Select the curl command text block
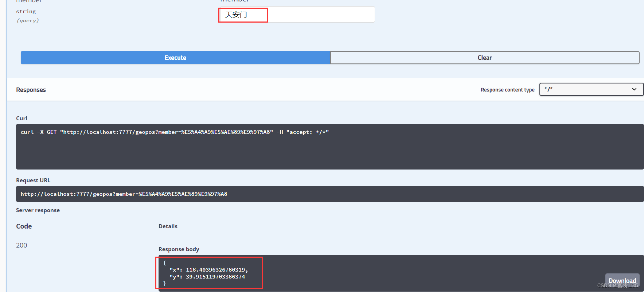Viewport: 644px width, 292px height. [x=330, y=147]
